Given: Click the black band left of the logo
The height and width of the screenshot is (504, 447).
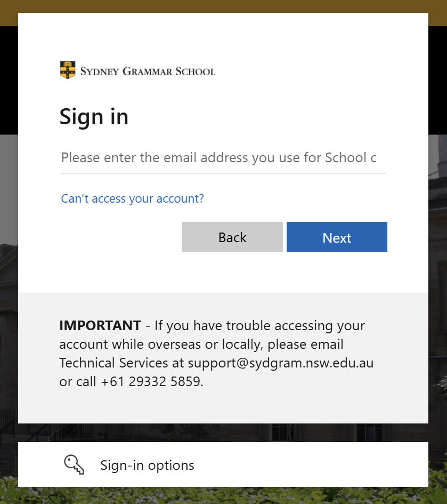Looking at the screenshot, I should [9, 80].
